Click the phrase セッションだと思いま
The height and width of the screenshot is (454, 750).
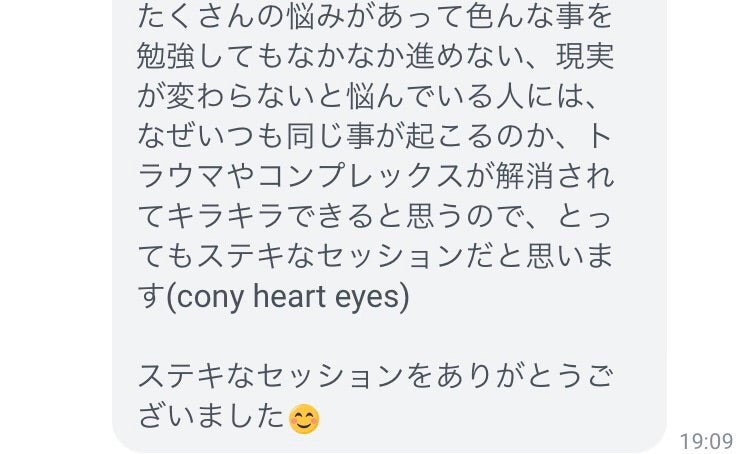click(x=464, y=259)
